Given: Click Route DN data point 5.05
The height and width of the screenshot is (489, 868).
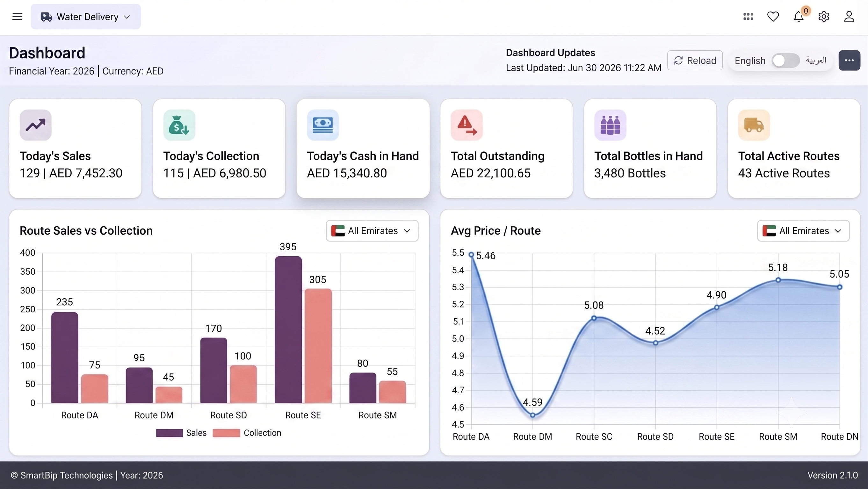Looking at the screenshot, I should coord(840,287).
